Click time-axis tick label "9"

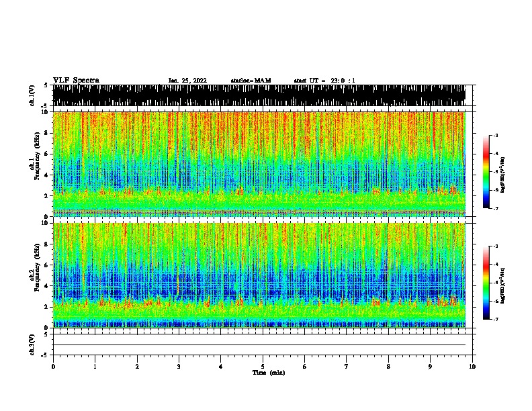pyautogui.click(x=430, y=367)
